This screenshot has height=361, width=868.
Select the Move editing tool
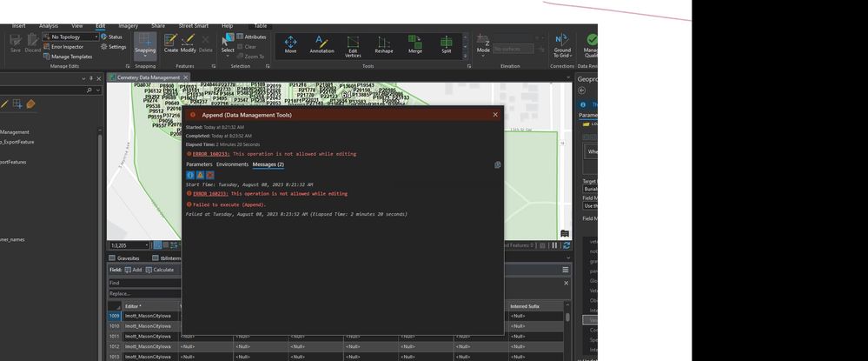point(290,45)
